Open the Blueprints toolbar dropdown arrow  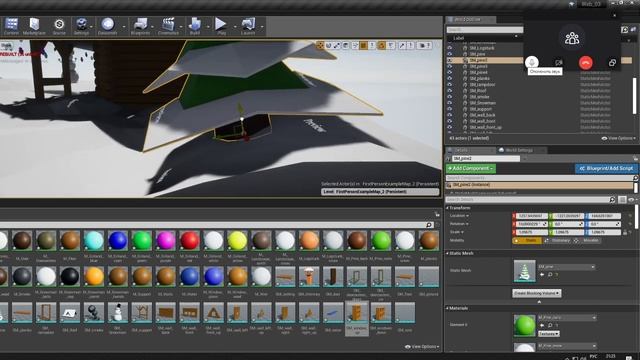click(153, 27)
